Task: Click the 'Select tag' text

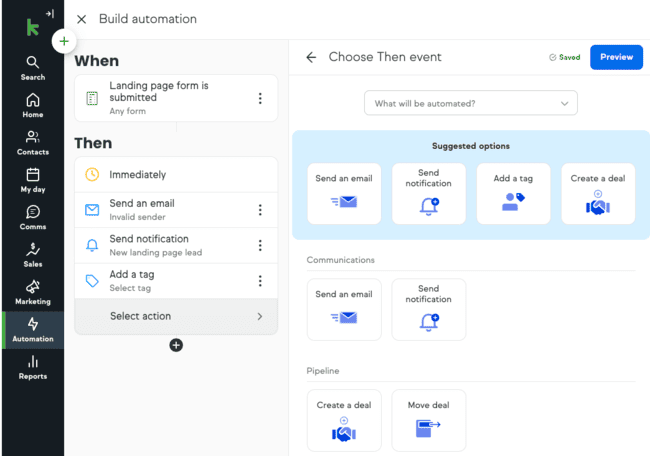Action: pyautogui.click(x=130, y=288)
